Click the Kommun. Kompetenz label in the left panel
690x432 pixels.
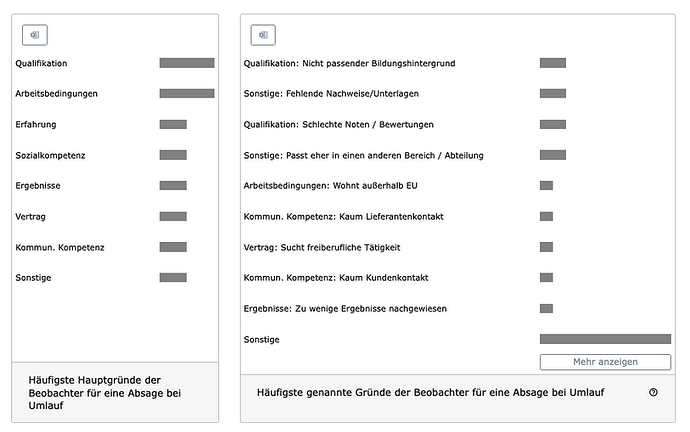60,247
